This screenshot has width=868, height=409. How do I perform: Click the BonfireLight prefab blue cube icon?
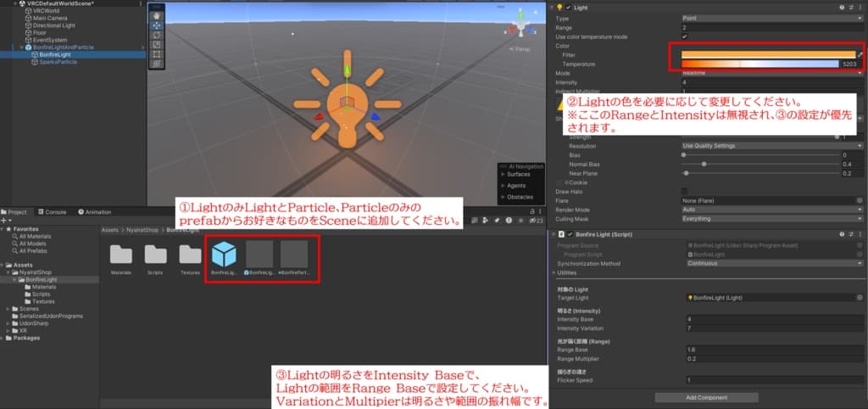tap(224, 255)
